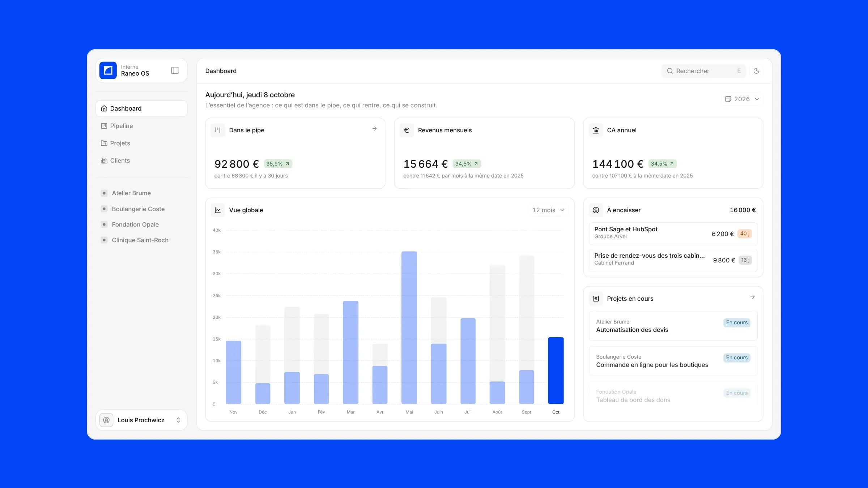Viewport: 868px width, 488px height.
Task: Expand the Louis Prochwicz account switcher
Action: (141, 420)
